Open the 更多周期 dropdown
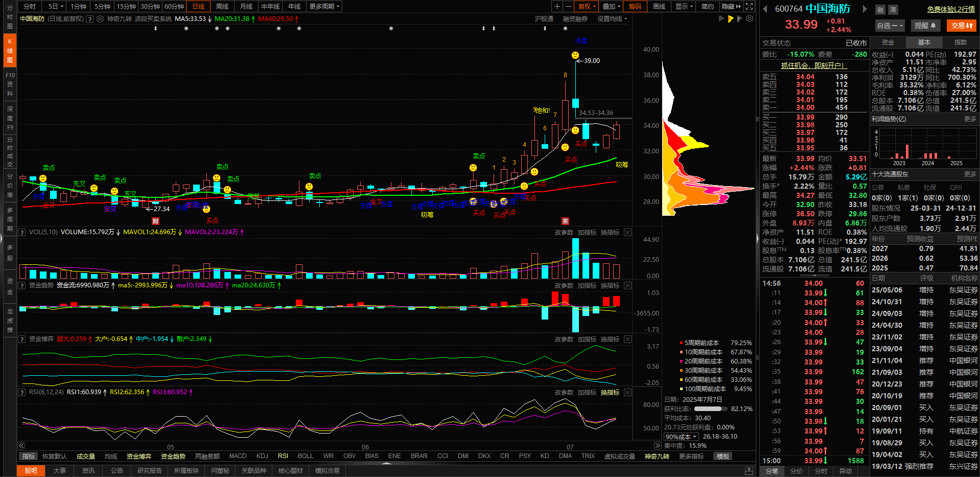Image resolution: width=980 pixels, height=477 pixels. point(324,7)
